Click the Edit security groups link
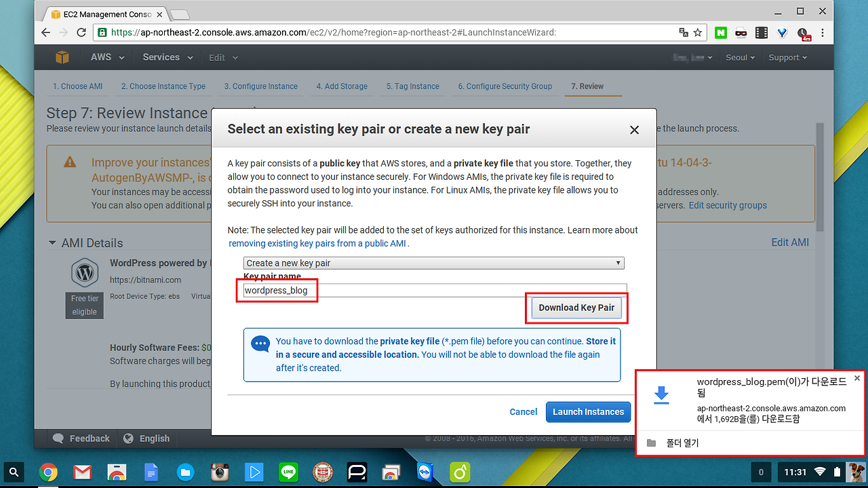The width and height of the screenshot is (868, 488). (x=728, y=205)
